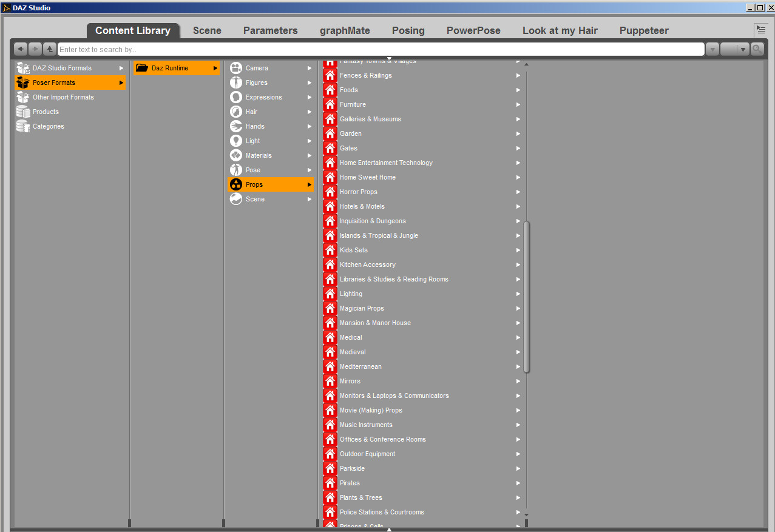Click the Daz Runtime folder icon
Viewport: 775px width, 532px height.
pos(142,68)
